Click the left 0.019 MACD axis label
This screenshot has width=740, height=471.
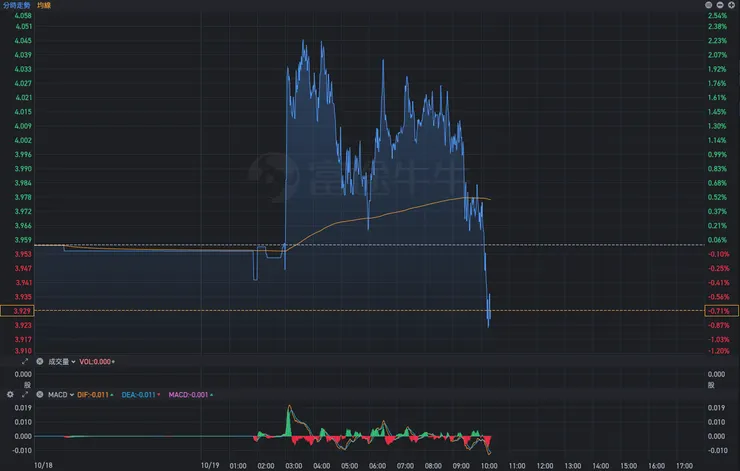pyautogui.click(x=23, y=408)
